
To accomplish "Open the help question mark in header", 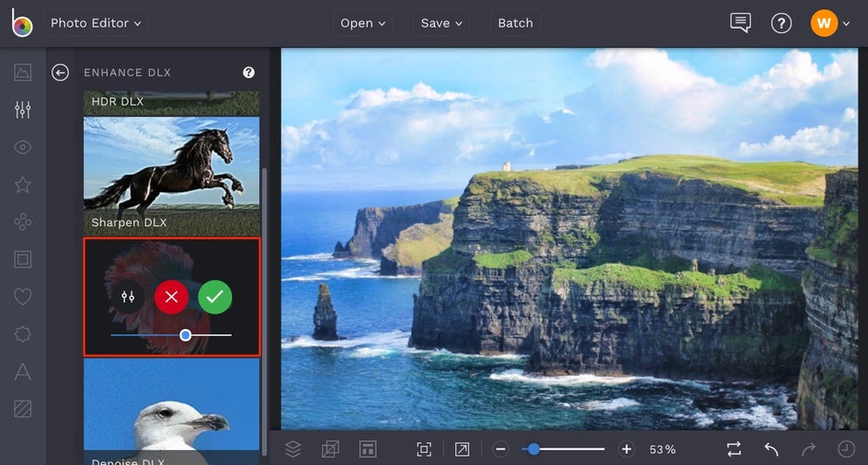I will pos(781,23).
